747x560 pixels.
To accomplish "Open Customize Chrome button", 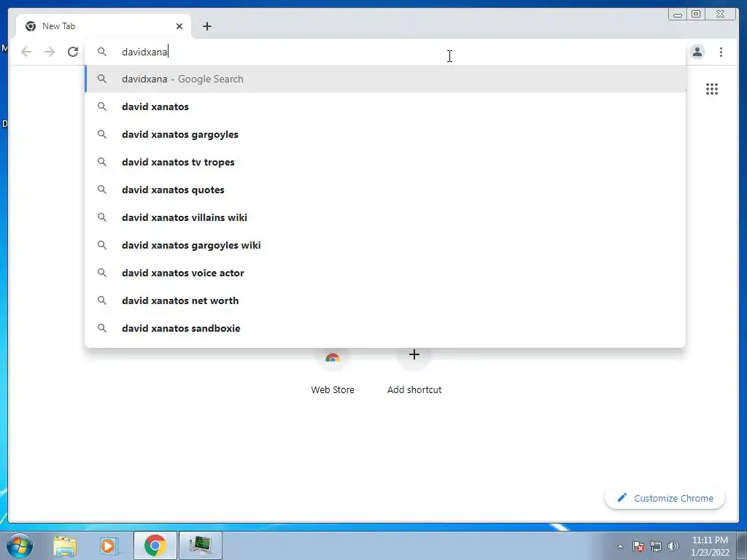I will pos(665,498).
